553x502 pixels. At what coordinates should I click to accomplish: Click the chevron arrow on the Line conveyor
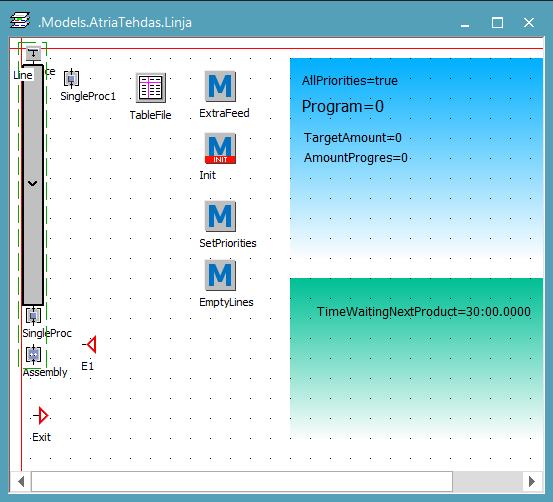(x=32, y=183)
